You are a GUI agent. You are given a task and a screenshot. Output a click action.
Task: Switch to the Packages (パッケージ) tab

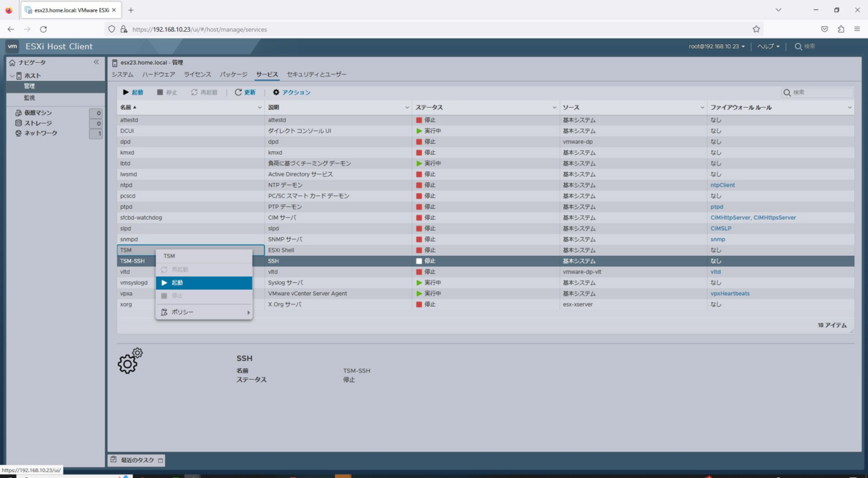pyautogui.click(x=234, y=74)
